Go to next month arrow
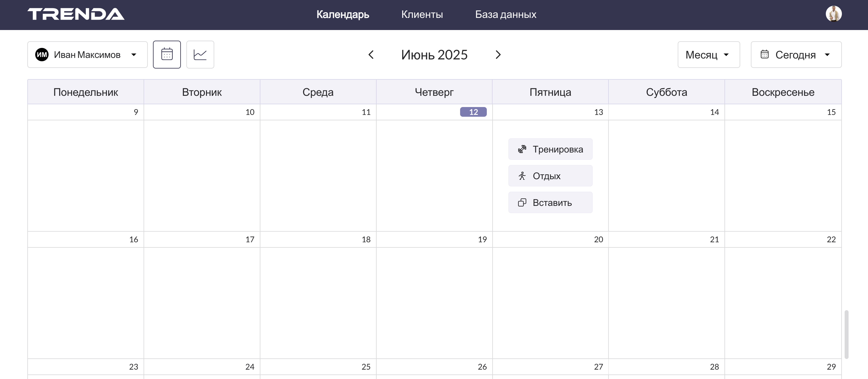868x379 pixels. (x=498, y=55)
